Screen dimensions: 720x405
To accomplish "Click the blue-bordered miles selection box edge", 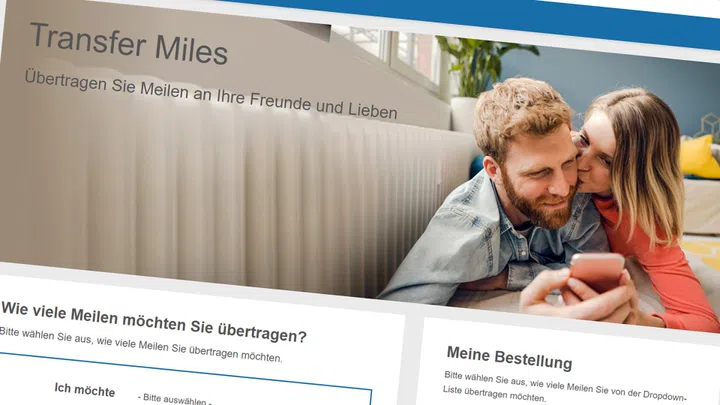I will pyautogui.click(x=184, y=371).
